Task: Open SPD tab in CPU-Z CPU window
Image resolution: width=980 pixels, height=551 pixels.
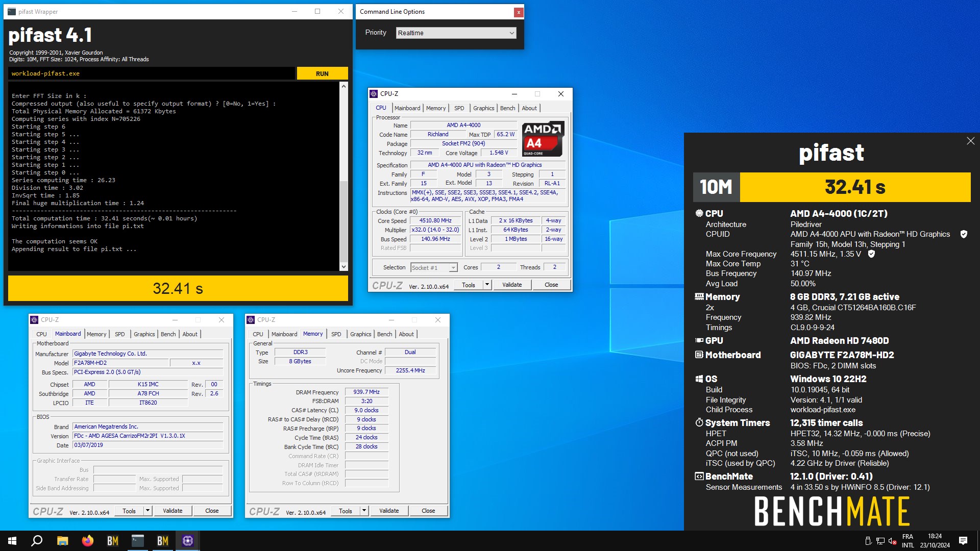Action: click(459, 108)
